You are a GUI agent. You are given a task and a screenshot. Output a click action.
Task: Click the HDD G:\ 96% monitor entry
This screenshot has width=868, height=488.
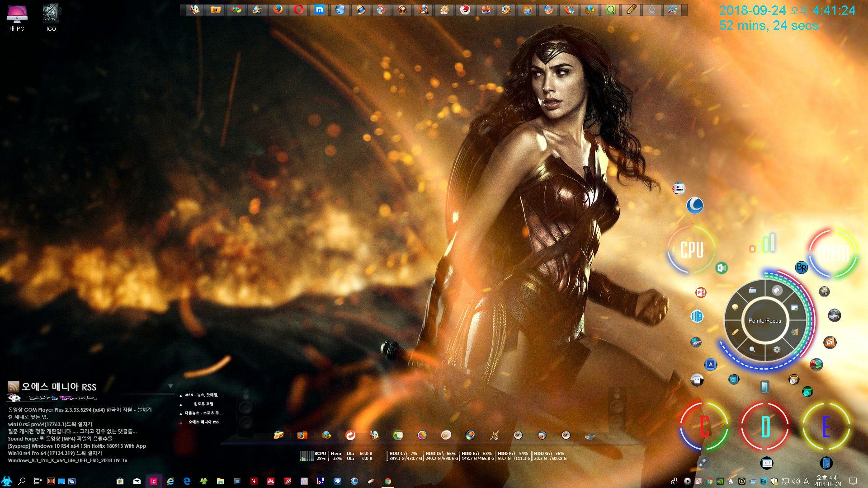click(x=550, y=456)
